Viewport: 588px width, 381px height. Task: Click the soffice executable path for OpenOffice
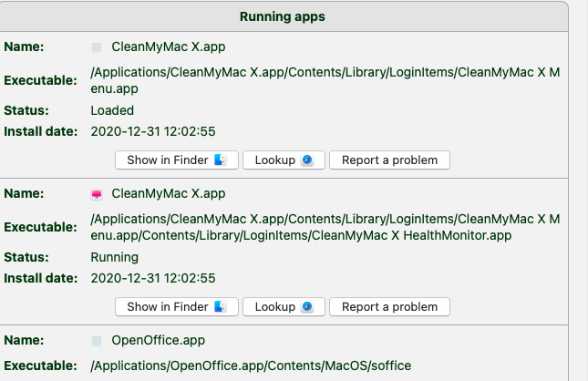pos(251,366)
